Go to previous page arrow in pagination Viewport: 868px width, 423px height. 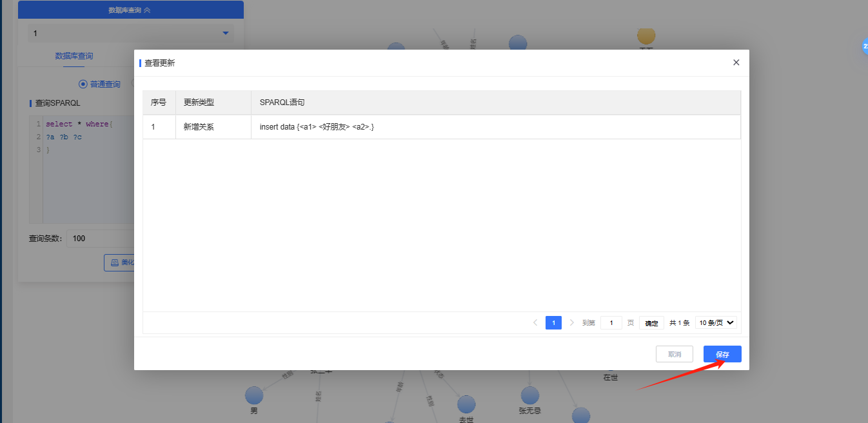(x=535, y=323)
